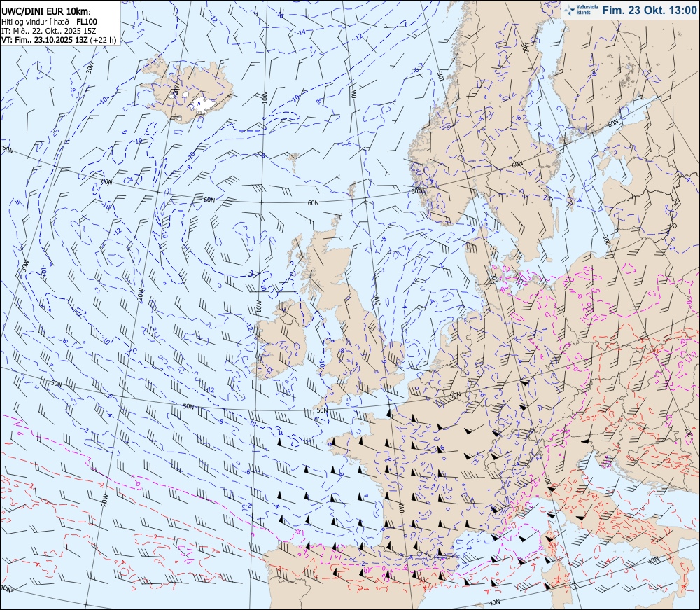Select the 'Fim. 23 Okt. 13:00' timestamp
The image size is (700, 610).
649,10
